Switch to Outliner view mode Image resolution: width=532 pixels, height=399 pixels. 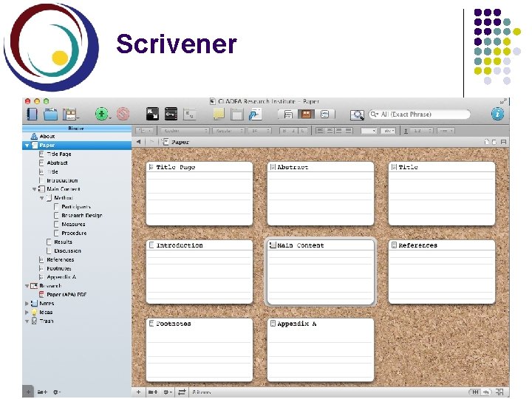click(x=324, y=115)
